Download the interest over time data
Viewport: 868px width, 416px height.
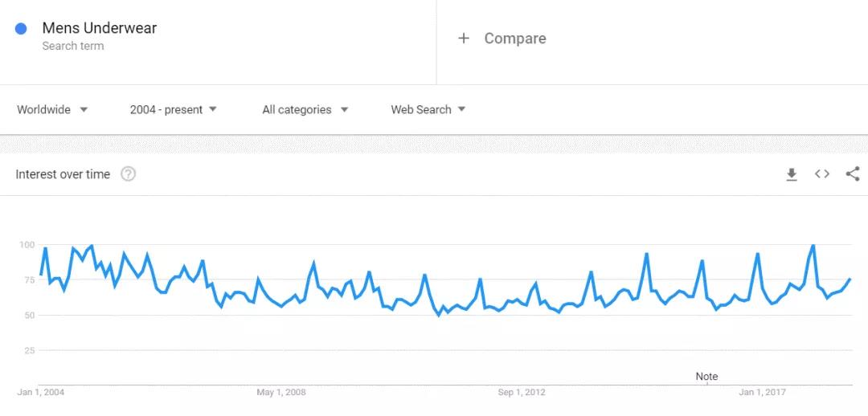[x=792, y=174]
